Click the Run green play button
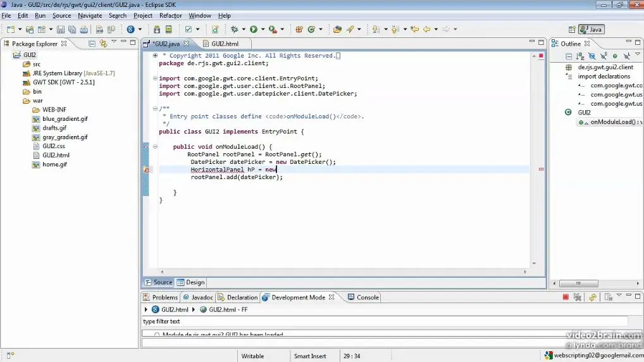The height and width of the screenshot is (362, 644). pos(254,30)
